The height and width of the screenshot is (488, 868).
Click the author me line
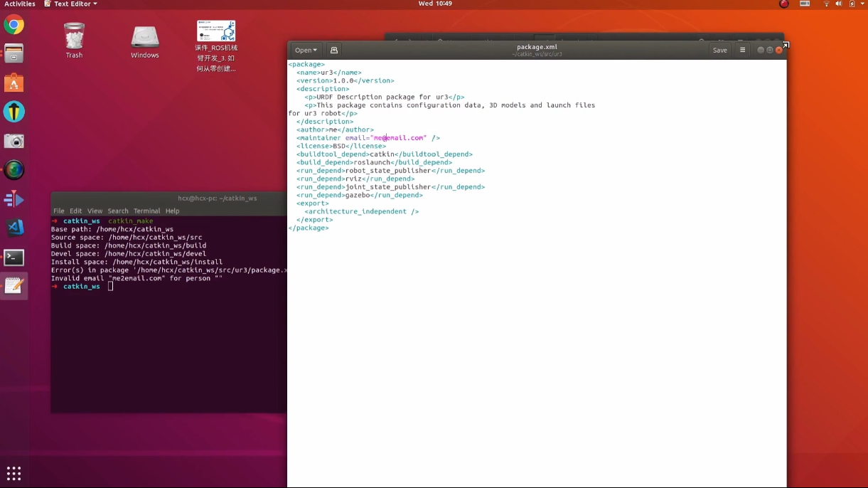click(335, 130)
